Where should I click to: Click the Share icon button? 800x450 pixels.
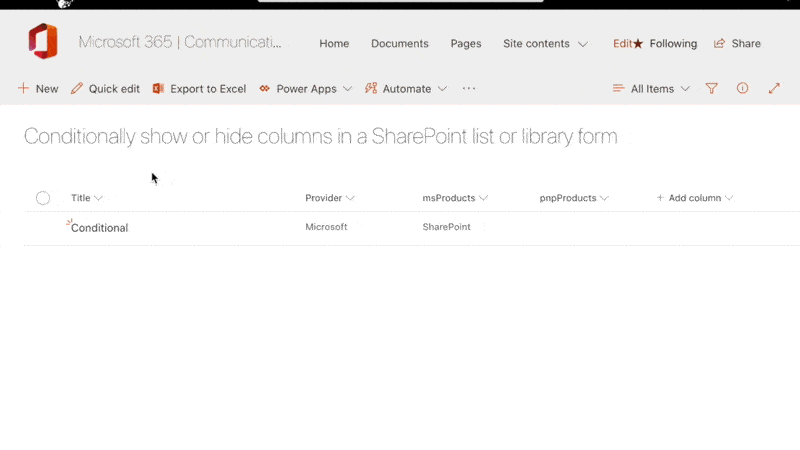(x=737, y=44)
